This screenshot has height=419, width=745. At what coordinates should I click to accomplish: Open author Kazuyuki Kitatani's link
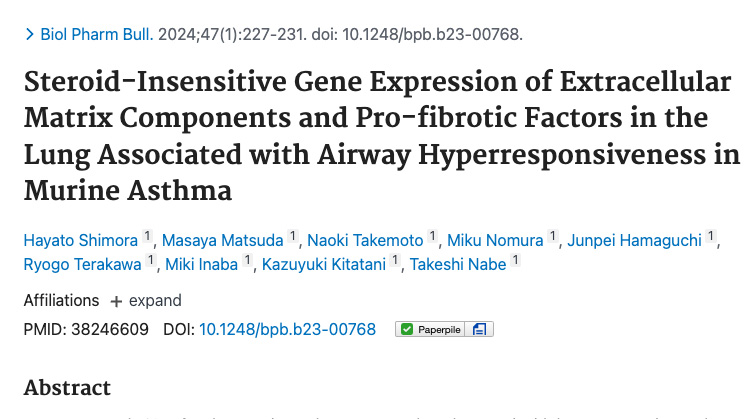click(326, 263)
